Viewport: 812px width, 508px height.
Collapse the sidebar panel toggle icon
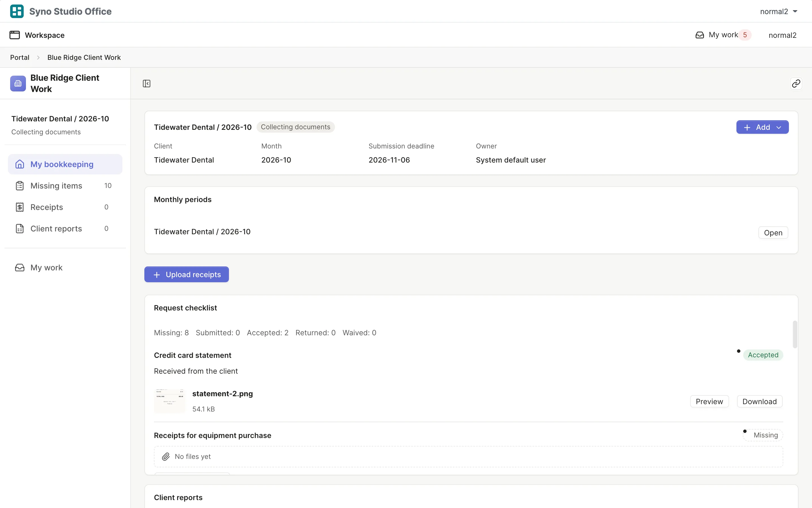click(147, 83)
